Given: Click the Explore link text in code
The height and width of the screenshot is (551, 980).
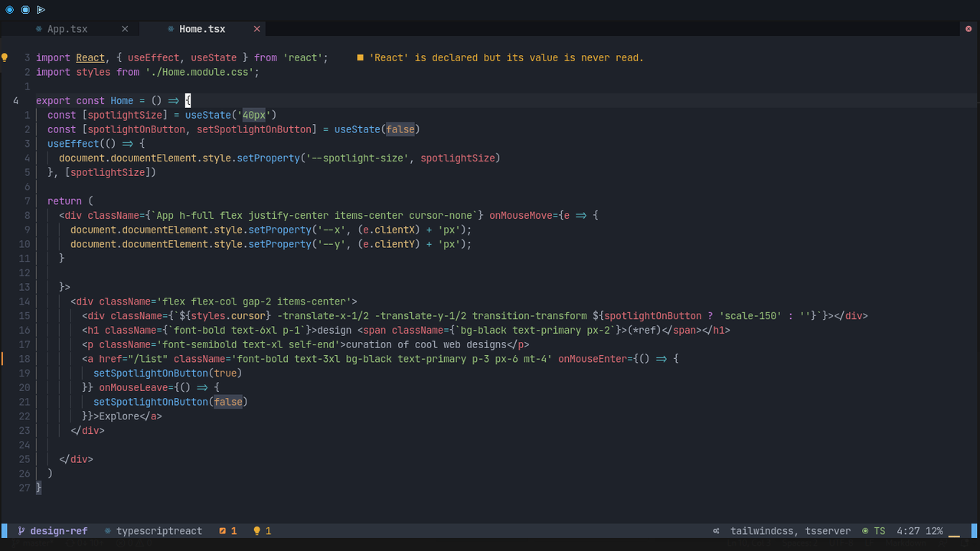Looking at the screenshot, I should pos(119,416).
